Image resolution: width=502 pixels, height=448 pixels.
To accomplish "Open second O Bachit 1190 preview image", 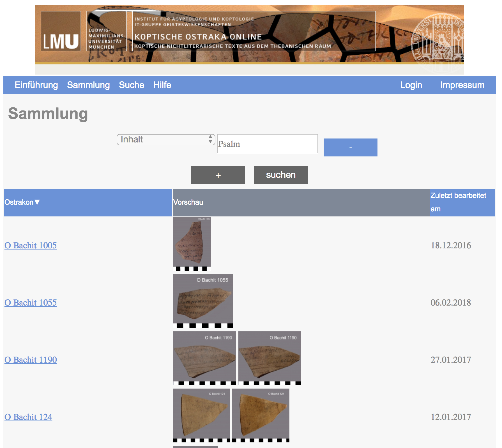I will [x=270, y=358].
